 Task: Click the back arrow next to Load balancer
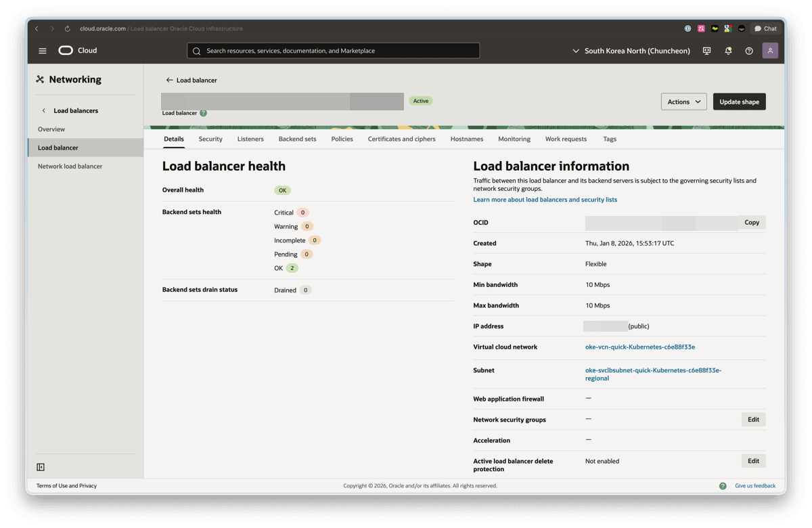point(169,80)
